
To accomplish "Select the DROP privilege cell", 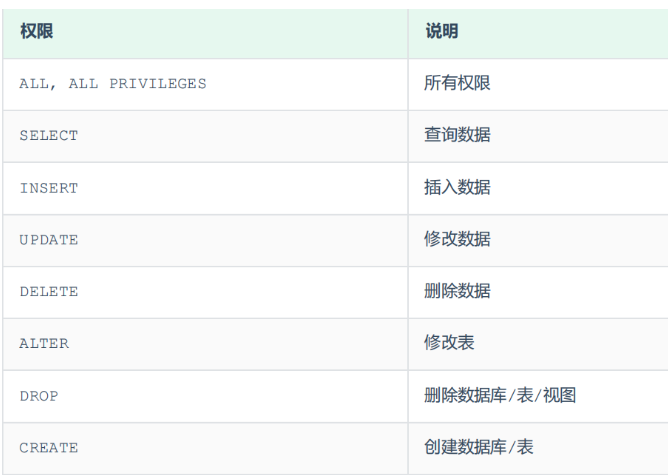I will coord(39,396).
